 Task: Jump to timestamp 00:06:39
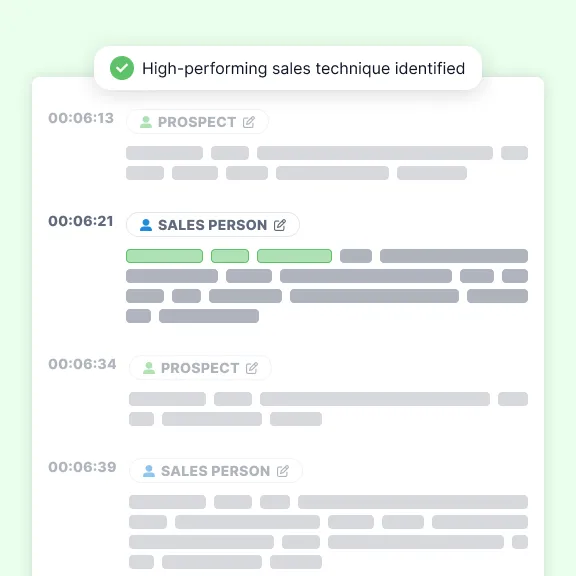click(x=82, y=467)
